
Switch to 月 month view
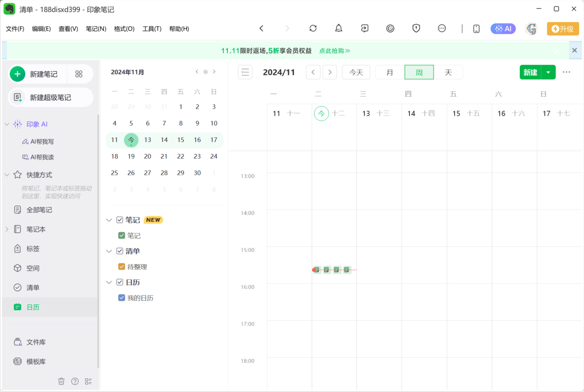[x=390, y=72]
